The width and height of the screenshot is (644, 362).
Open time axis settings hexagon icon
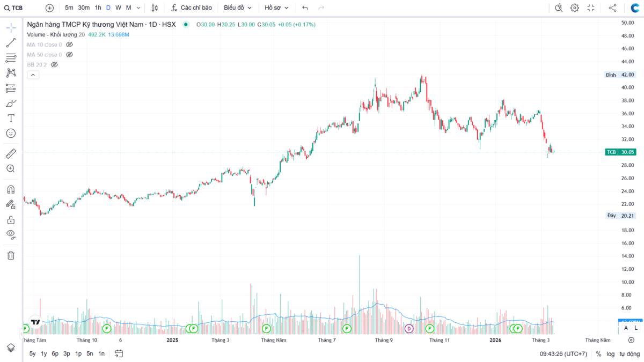[x=631, y=340]
